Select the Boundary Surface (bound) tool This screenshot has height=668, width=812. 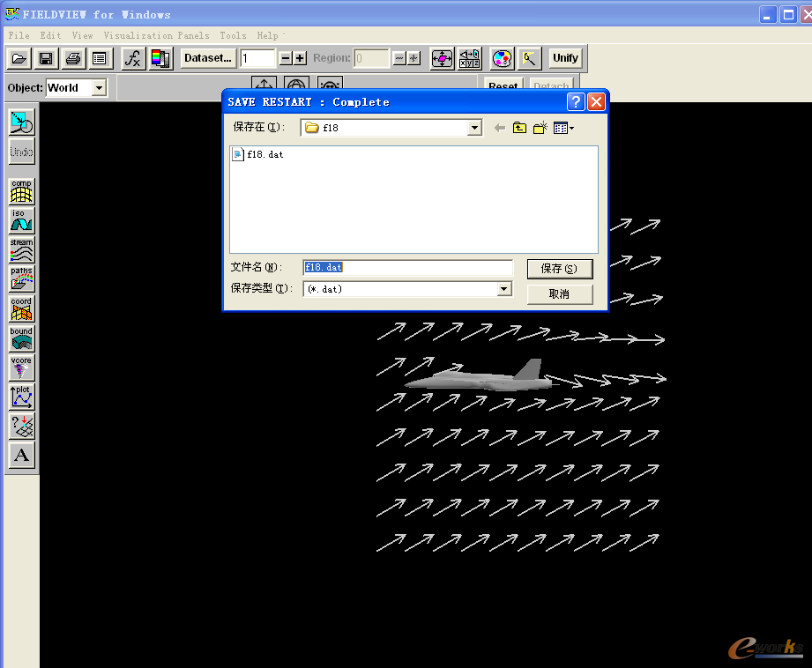click(21, 338)
